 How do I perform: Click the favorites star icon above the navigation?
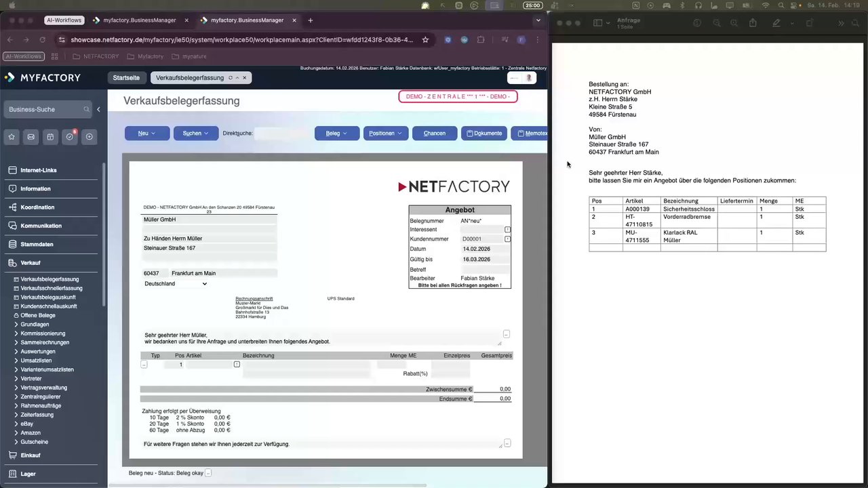point(11,136)
